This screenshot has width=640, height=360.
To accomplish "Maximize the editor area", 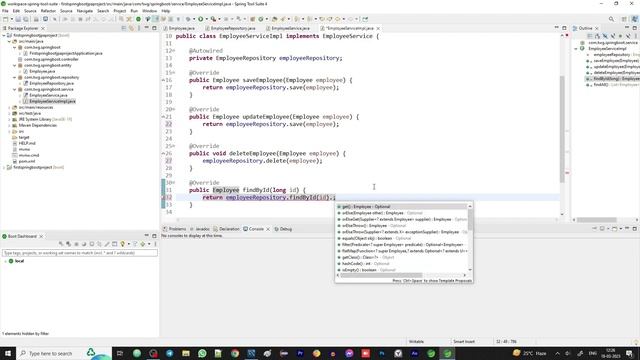I will [564, 28].
